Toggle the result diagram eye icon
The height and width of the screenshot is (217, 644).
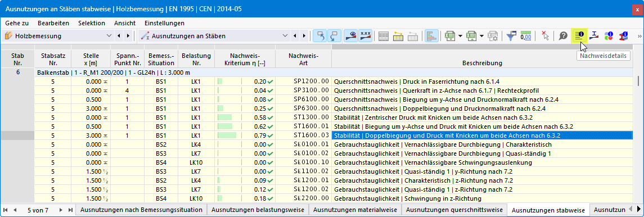pos(350,36)
